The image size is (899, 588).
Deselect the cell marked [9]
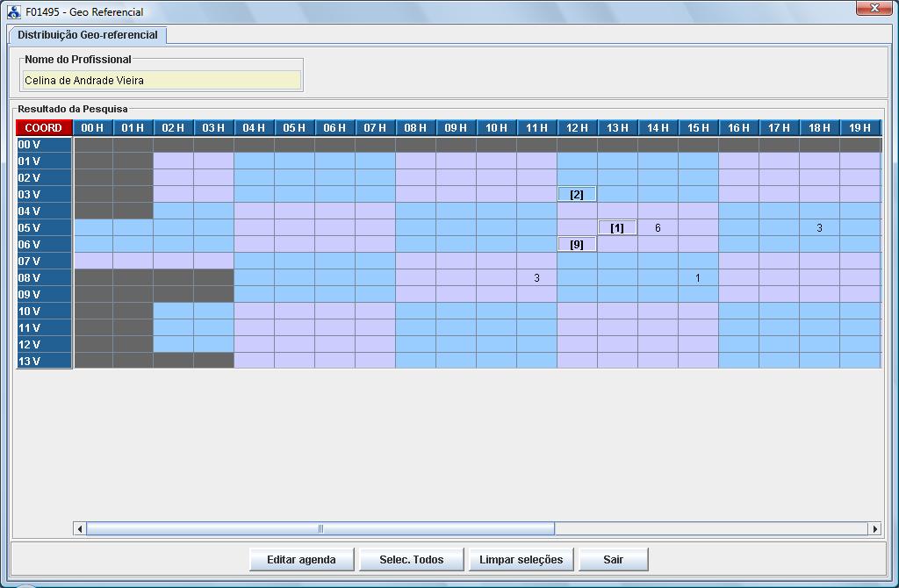coord(577,244)
